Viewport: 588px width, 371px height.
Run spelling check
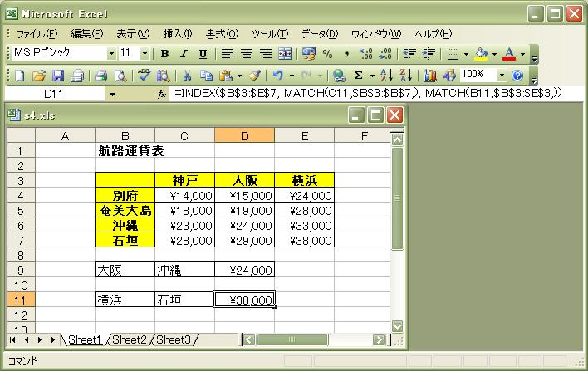click(x=144, y=76)
